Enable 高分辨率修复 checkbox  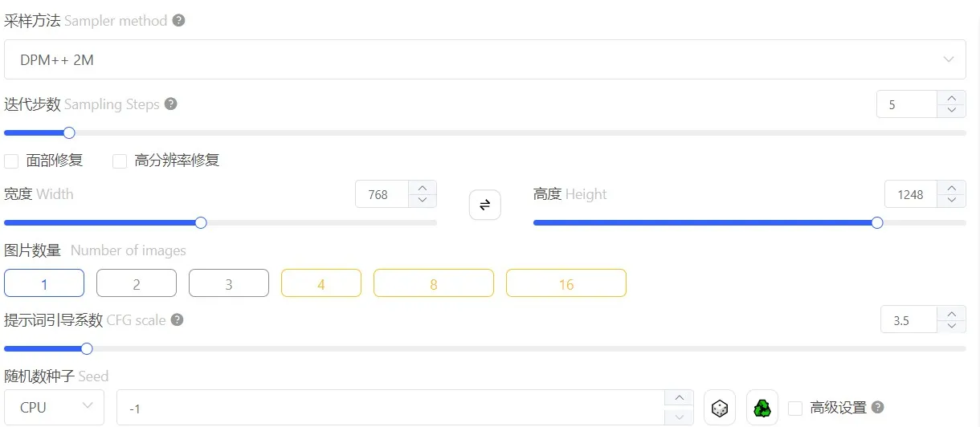click(x=120, y=161)
